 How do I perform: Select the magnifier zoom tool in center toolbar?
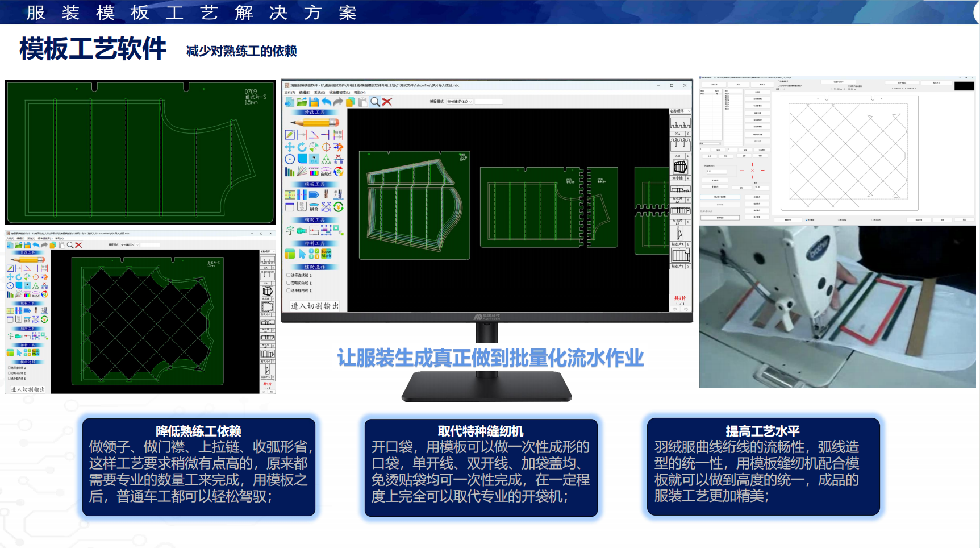click(x=375, y=102)
